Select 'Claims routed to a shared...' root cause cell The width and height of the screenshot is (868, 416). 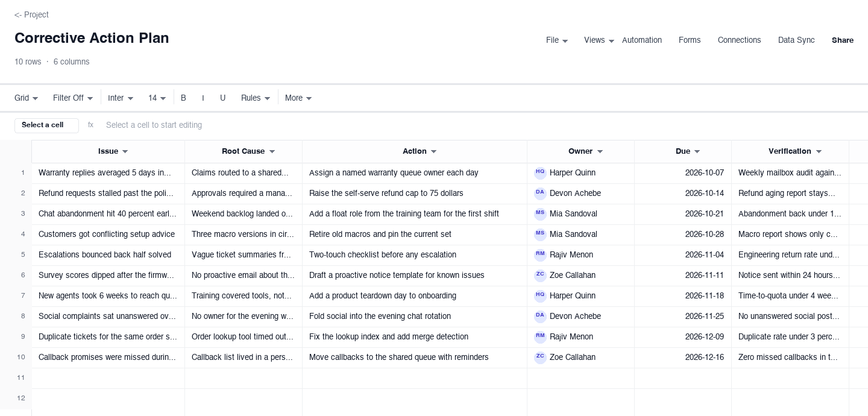click(x=244, y=173)
